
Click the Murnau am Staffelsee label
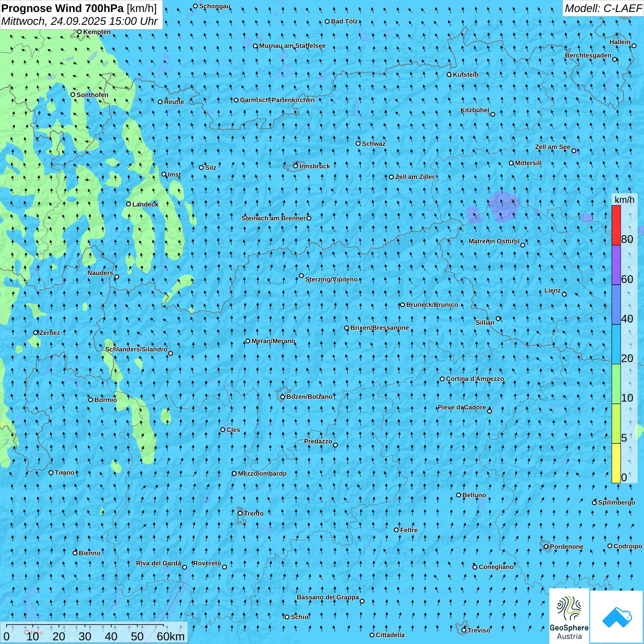[x=292, y=46]
